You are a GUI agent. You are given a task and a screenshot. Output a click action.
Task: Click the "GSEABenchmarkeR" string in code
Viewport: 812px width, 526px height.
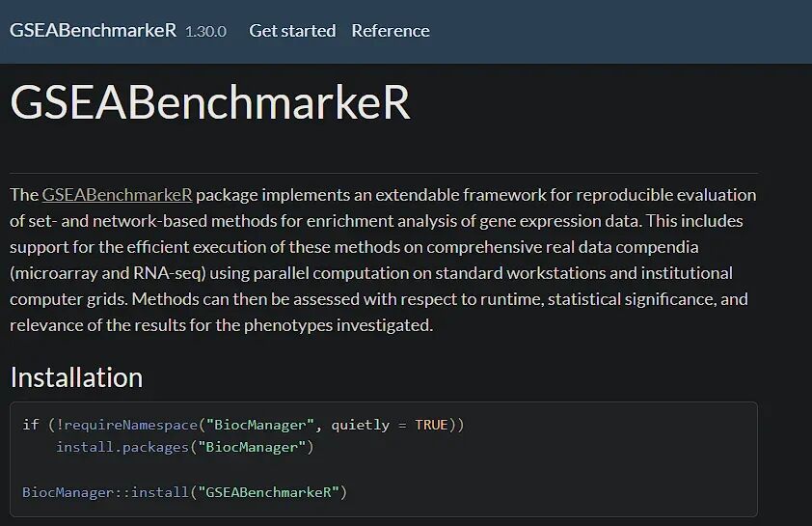pos(268,492)
